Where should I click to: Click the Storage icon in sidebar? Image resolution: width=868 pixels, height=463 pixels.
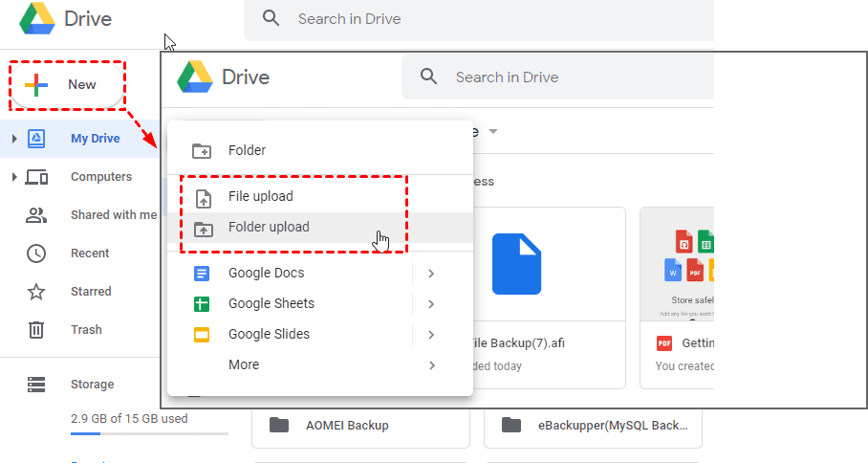coord(36,385)
